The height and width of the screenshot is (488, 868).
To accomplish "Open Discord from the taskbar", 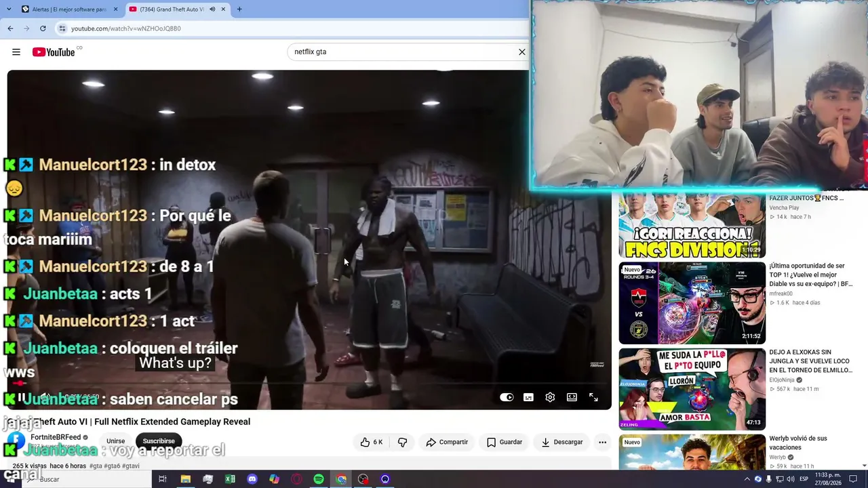I will (x=252, y=479).
